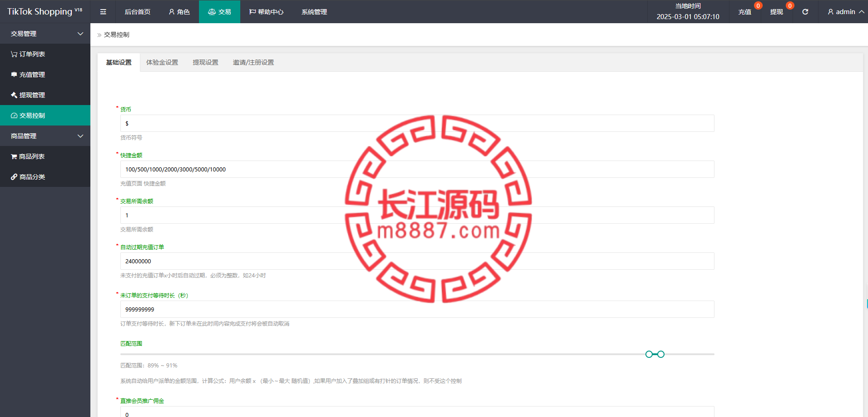The image size is (868, 417).
Task: Open the 帮助中心 menu
Action: point(266,12)
